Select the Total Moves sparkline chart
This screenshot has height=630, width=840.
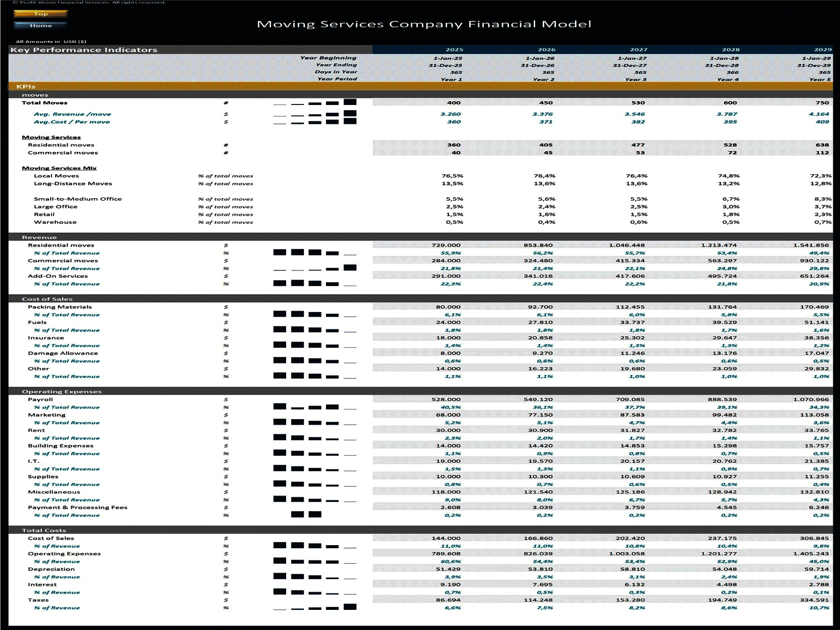[315, 102]
